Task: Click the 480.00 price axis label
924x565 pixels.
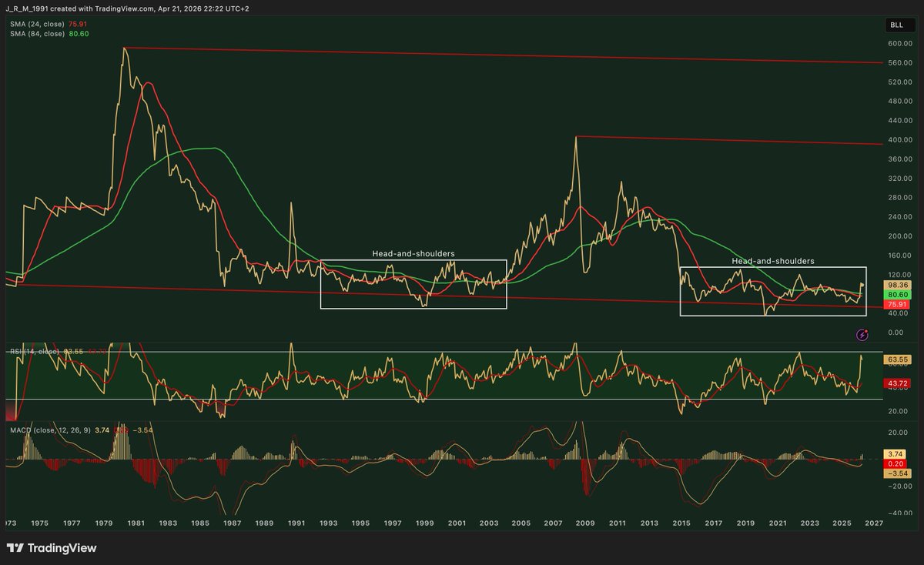Action: tap(900, 102)
